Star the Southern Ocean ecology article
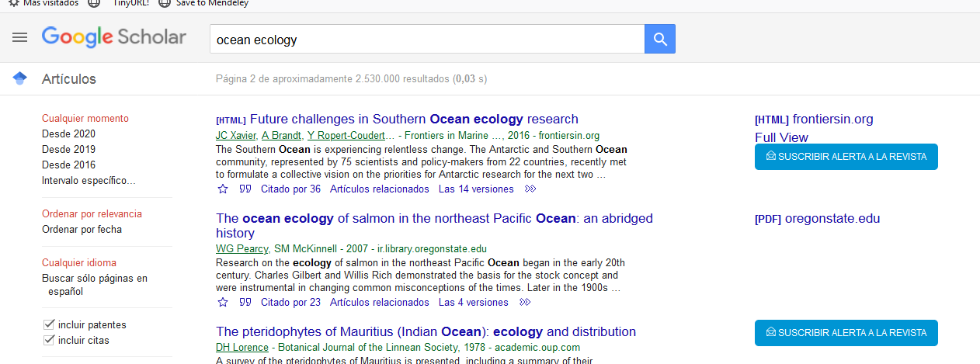 (x=223, y=189)
